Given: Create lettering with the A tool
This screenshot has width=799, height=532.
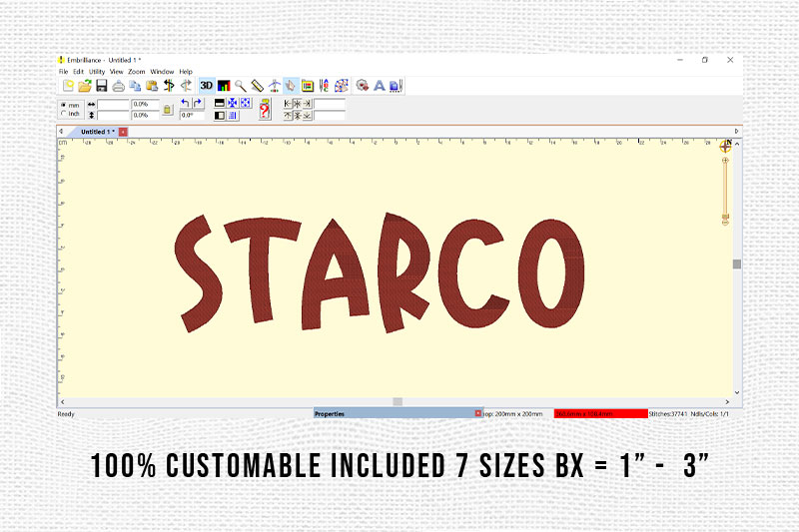Looking at the screenshot, I should 380,86.
